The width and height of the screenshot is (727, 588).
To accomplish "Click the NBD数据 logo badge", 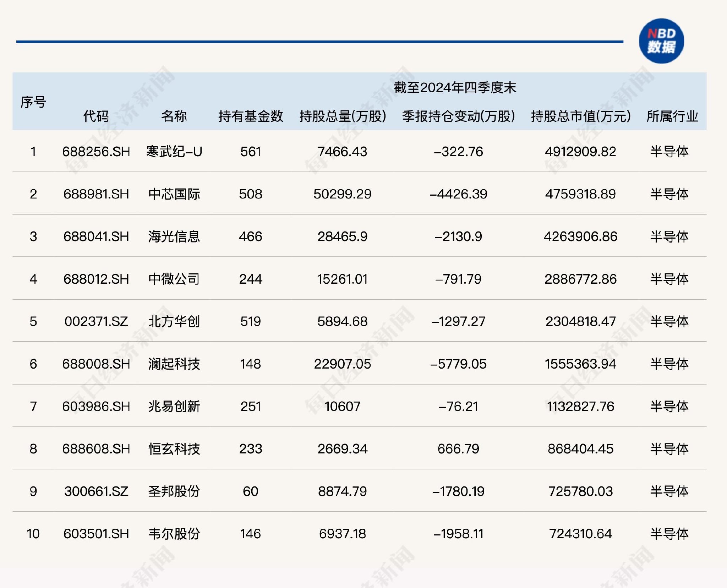I will 661,41.
